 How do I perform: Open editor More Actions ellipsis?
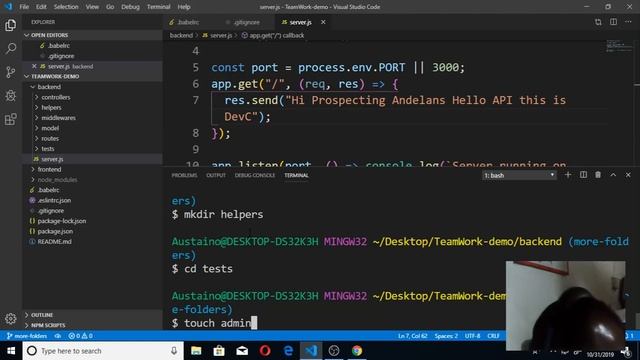[x=628, y=22]
